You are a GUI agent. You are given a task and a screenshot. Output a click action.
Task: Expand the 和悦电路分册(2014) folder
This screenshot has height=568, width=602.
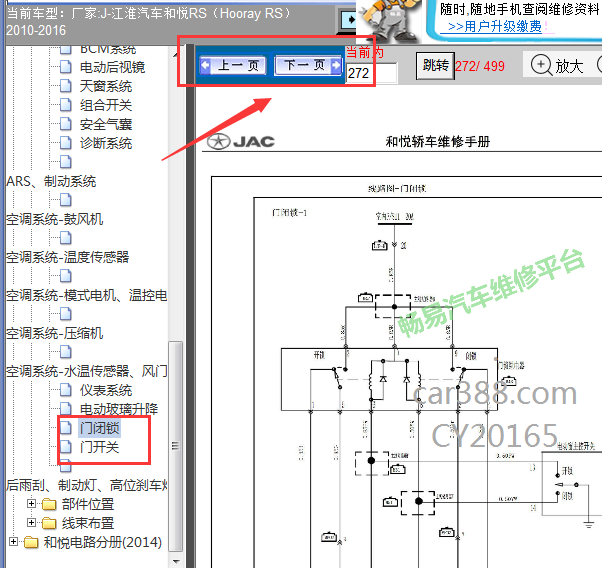[13, 542]
